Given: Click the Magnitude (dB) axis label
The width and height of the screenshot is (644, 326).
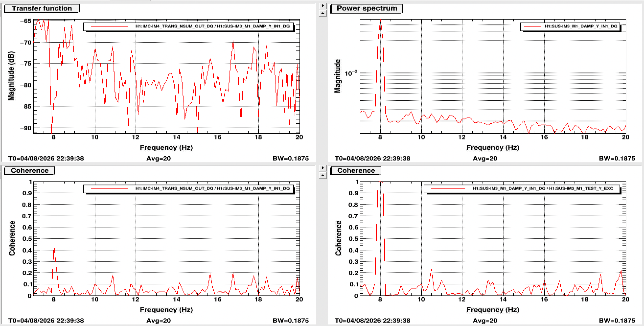Looking at the screenshot, I should (x=11, y=76).
